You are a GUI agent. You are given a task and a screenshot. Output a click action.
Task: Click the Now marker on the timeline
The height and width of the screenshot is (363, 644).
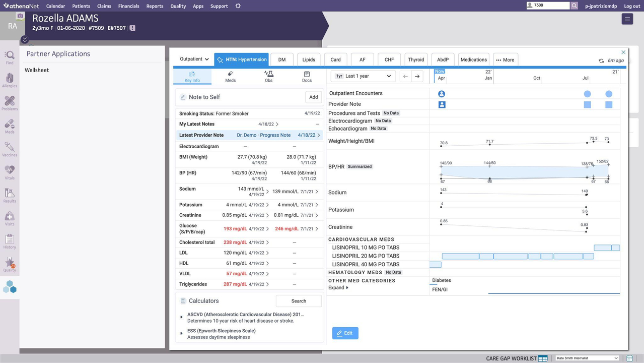pyautogui.click(x=440, y=72)
